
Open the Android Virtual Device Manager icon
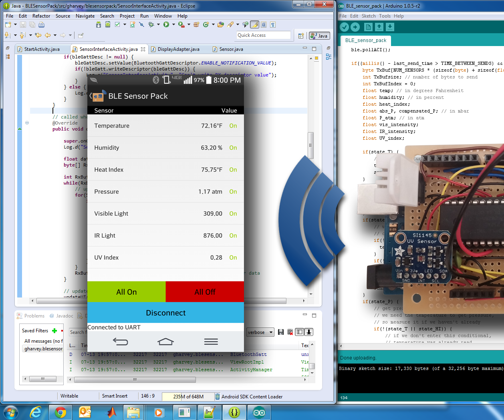click(108, 25)
